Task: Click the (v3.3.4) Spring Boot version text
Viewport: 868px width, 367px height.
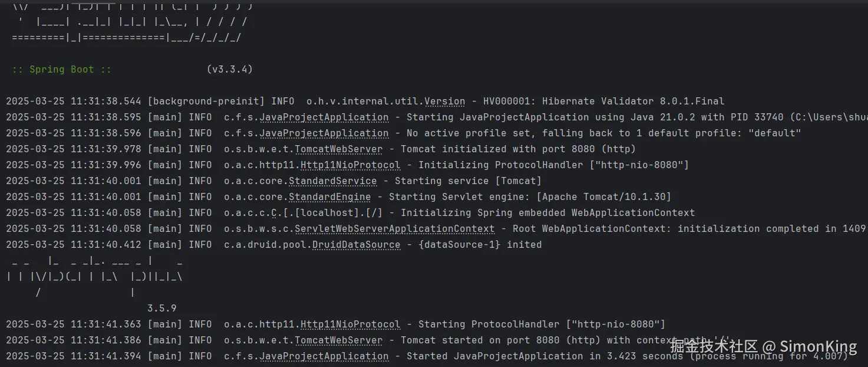Action: tap(230, 70)
